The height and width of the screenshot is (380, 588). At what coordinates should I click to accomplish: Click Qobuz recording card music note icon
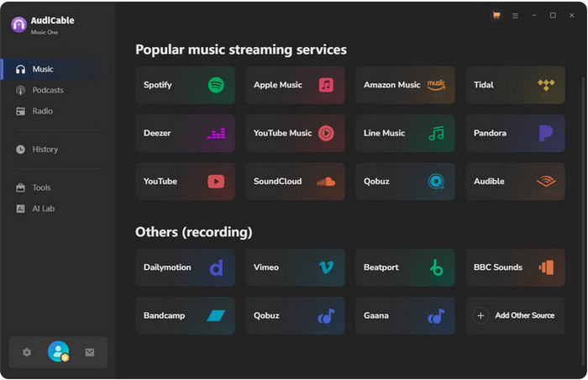tap(326, 316)
